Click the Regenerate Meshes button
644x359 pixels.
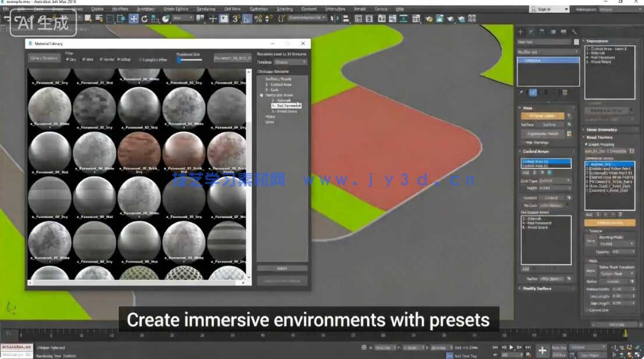543,133
